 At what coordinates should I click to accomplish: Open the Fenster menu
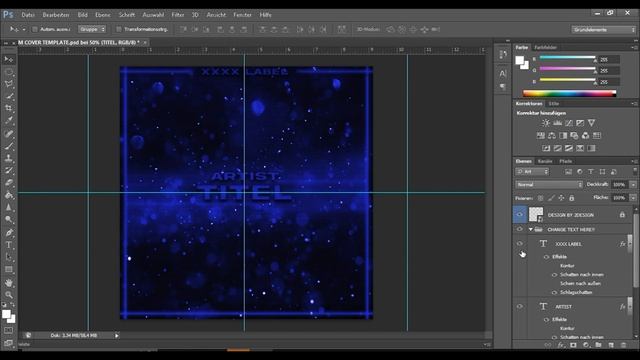(x=242, y=15)
